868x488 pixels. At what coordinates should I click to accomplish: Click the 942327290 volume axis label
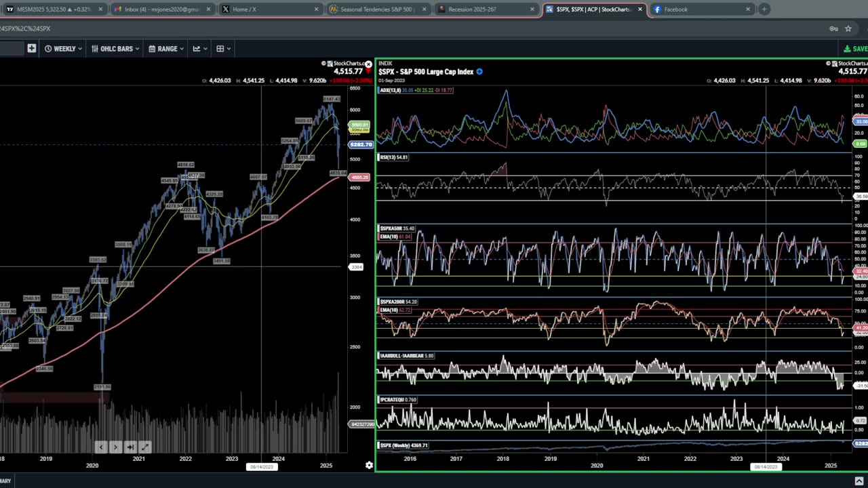tap(361, 424)
